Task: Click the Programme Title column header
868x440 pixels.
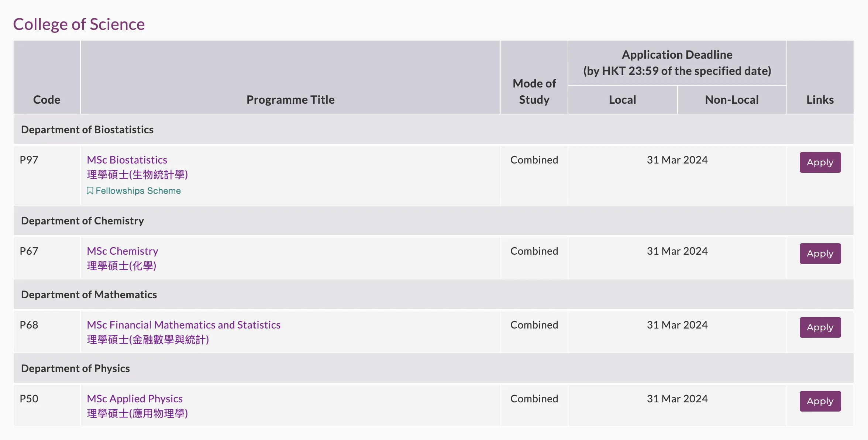Action: (290, 100)
